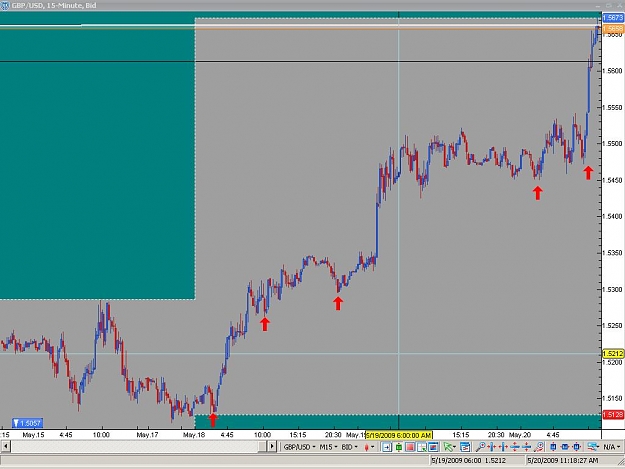Select the magnifier zoom tool

tap(481, 447)
